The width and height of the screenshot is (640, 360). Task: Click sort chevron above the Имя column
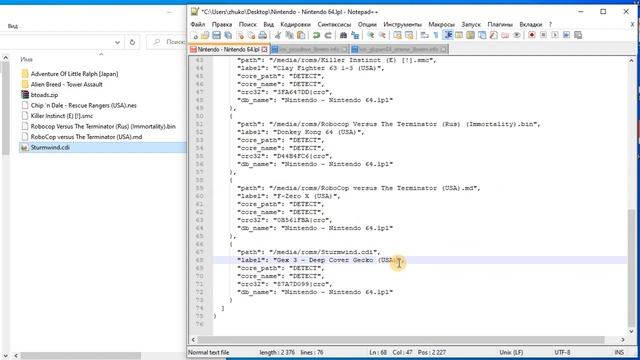click(x=101, y=54)
